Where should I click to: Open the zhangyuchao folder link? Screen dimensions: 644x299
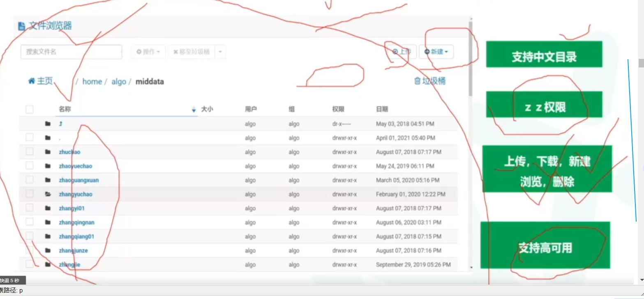pyautogui.click(x=76, y=194)
